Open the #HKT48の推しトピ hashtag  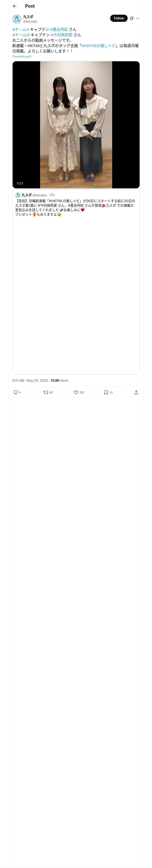coord(99,46)
